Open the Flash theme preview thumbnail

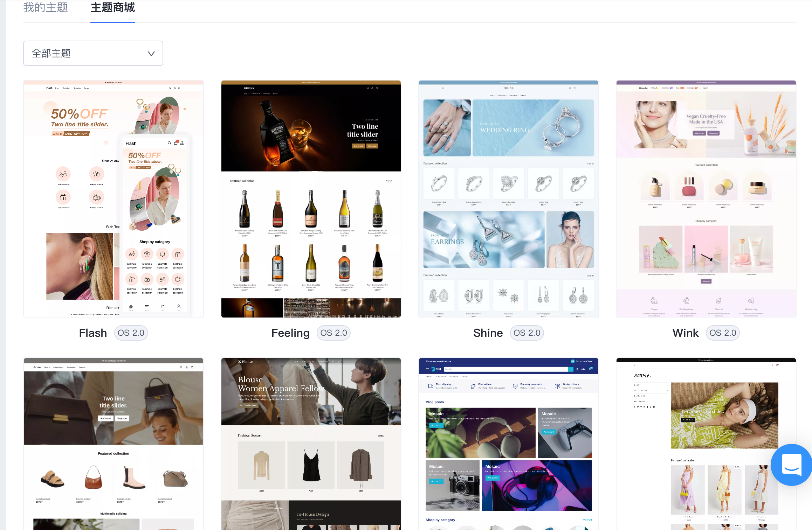(x=113, y=199)
